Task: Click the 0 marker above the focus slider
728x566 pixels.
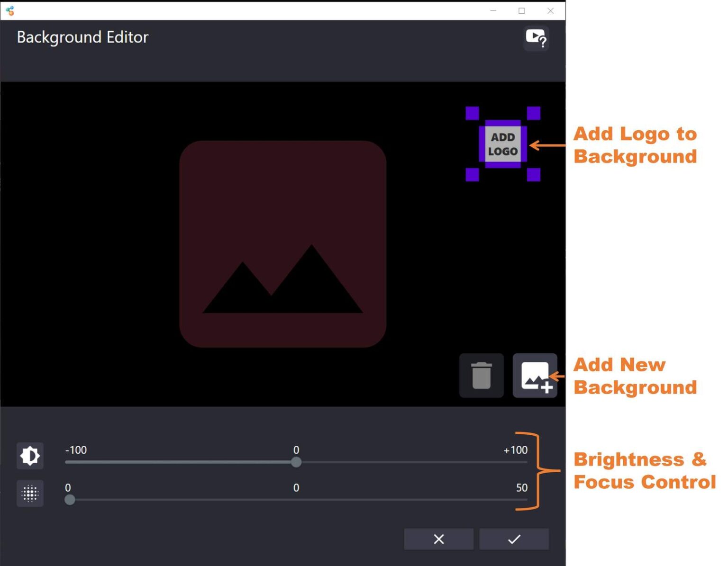Action: (297, 488)
